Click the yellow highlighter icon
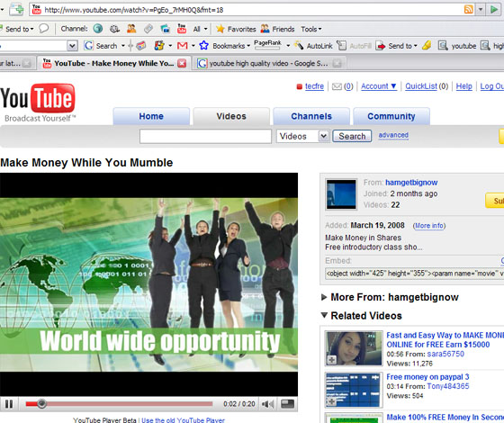Viewport: 504px width, 423px height. tap(427, 46)
